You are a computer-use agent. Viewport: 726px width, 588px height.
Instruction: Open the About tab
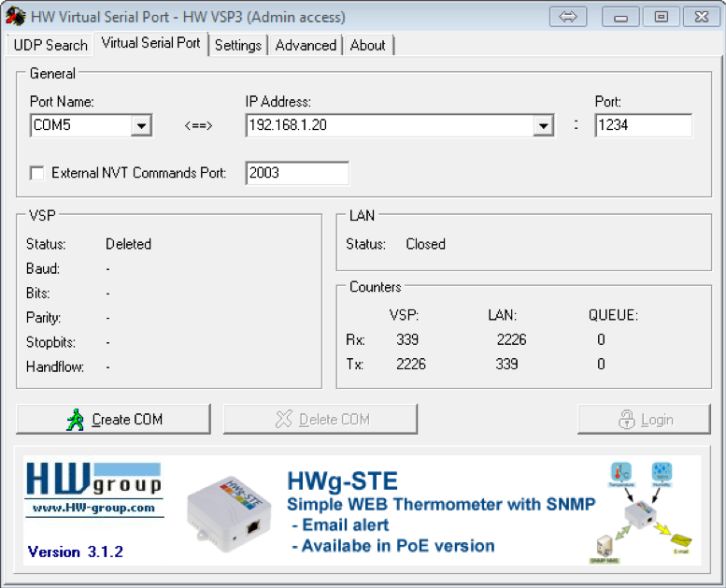coord(367,46)
